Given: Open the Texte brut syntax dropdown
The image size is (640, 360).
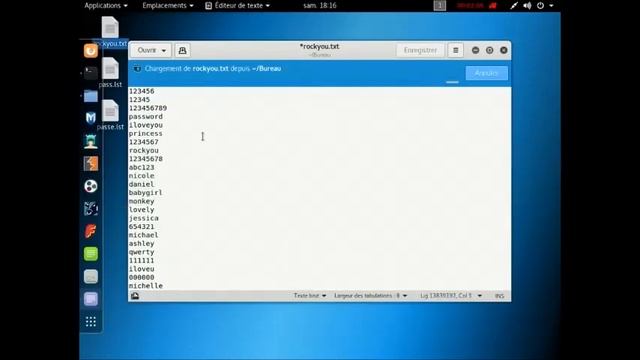Looking at the screenshot, I should coord(310,296).
